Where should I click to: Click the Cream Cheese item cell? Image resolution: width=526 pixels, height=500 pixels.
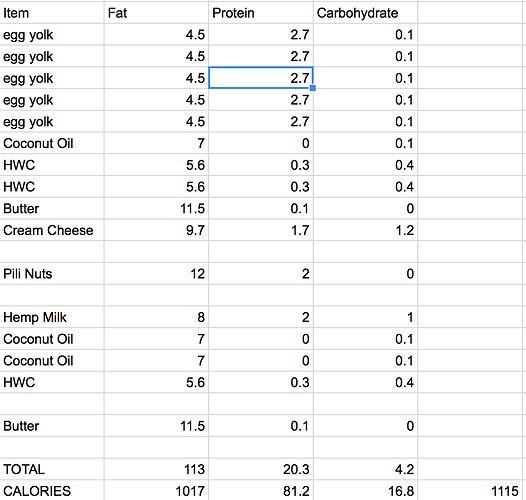pos(52,230)
